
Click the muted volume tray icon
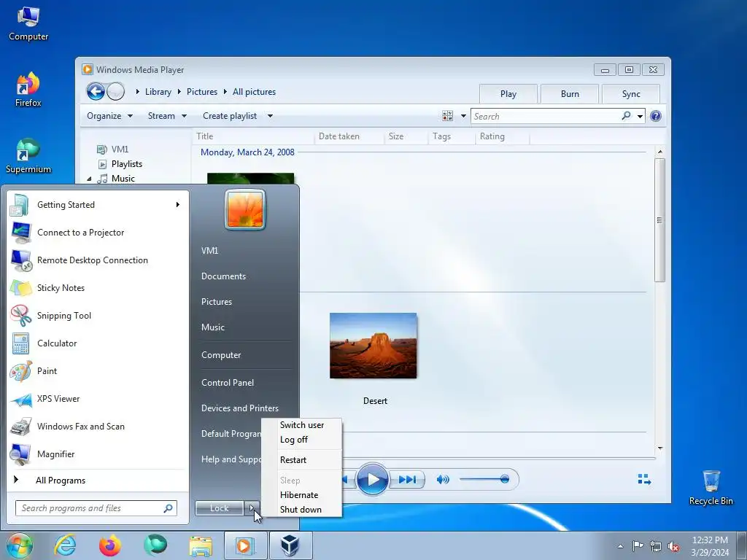coord(673,546)
